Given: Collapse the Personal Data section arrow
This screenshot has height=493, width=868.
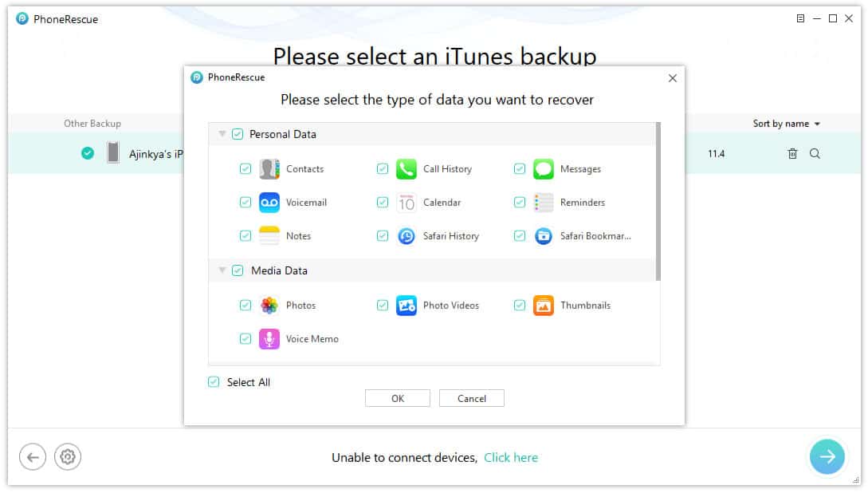Looking at the screenshot, I should pos(222,133).
